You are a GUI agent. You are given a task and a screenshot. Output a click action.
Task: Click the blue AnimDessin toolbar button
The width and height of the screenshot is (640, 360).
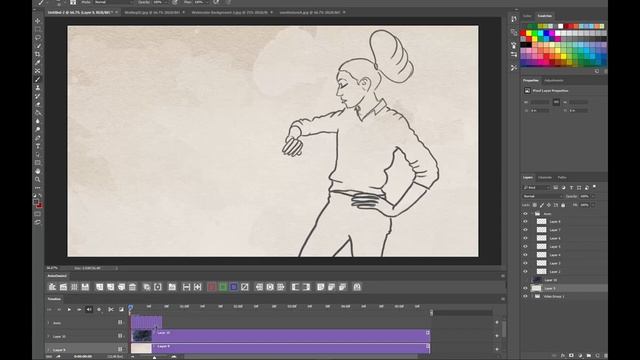coord(233,287)
